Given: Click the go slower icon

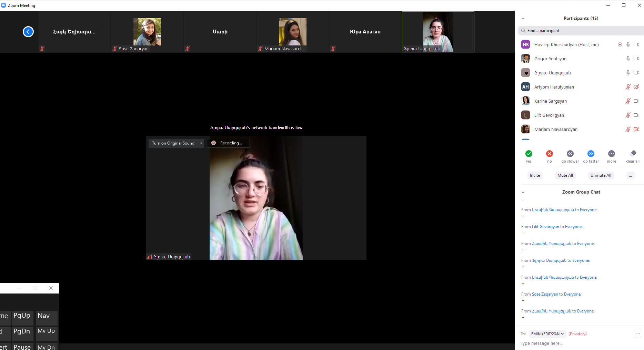Looking at the screenshot, I should click(x=570, y=154).
